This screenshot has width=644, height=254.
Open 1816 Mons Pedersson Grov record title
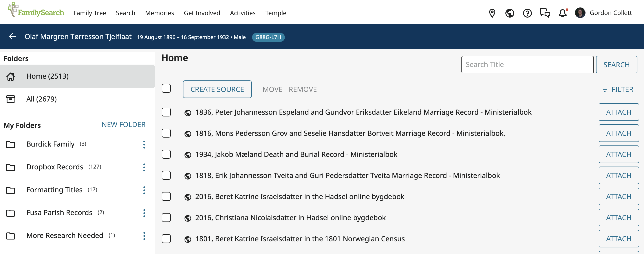[x=350, y=133]
